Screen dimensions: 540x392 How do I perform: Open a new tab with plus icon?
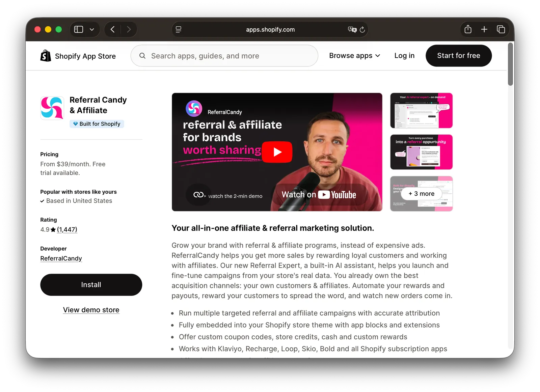[x=484, y=29]
